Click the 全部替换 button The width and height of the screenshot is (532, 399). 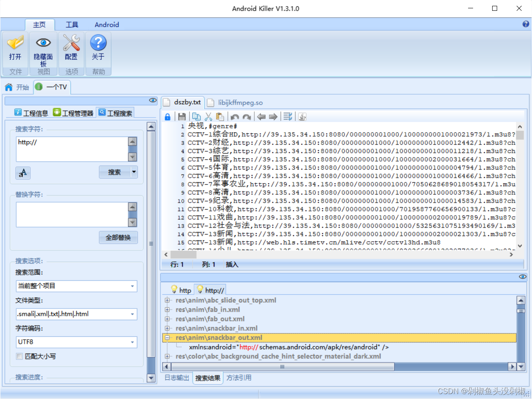(118, 237)
